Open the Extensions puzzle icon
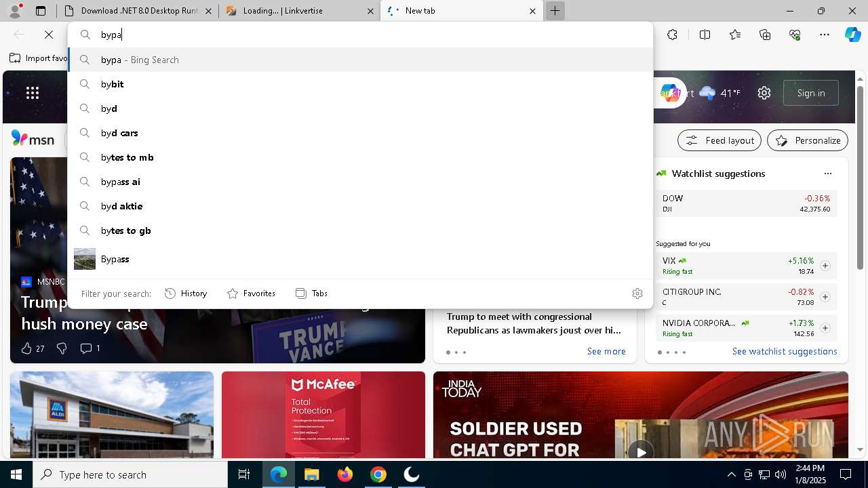This screenshot has height=488, width=868. coord(672,35)
